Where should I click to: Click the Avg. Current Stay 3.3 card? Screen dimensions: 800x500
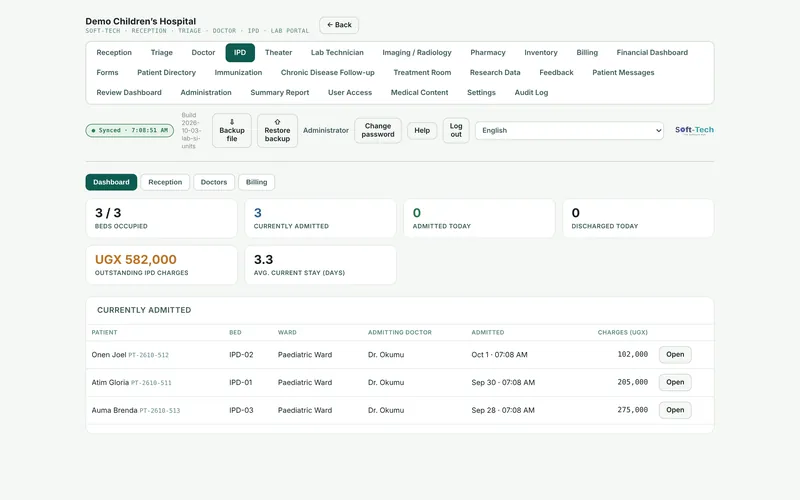click(320, 265)
